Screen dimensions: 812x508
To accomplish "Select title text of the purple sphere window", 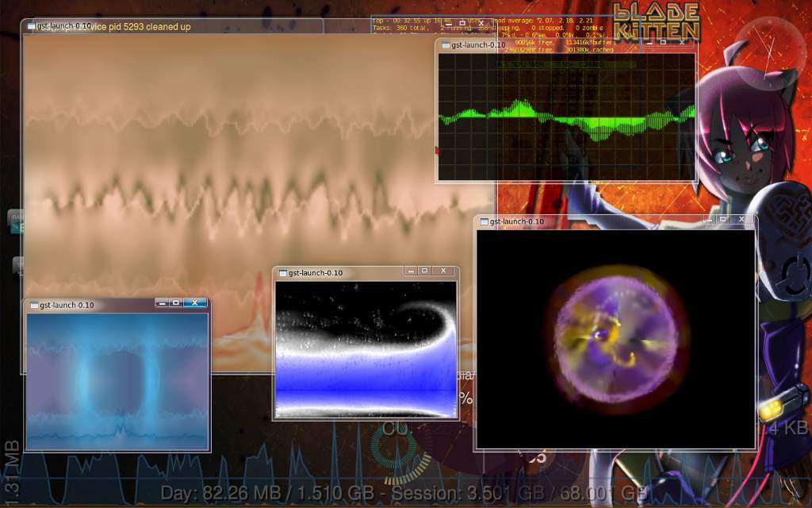I will pyautogui.click(x=517, y=221).
